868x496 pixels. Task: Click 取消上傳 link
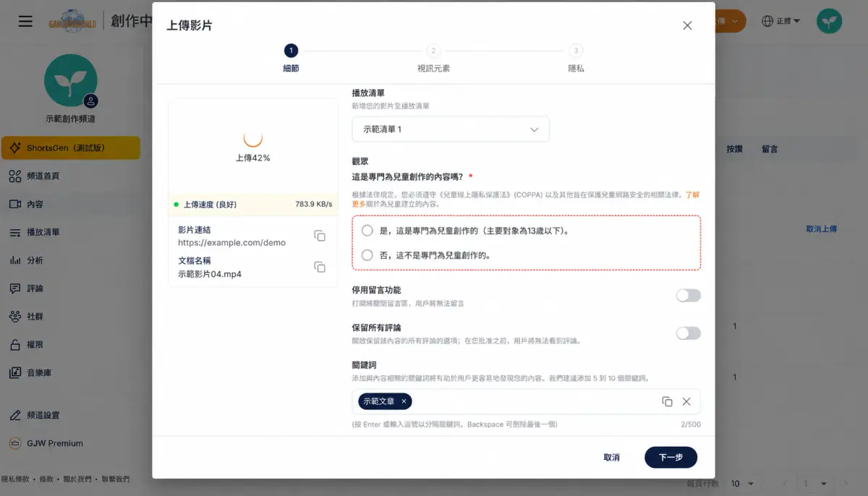(x=821, y=229)
